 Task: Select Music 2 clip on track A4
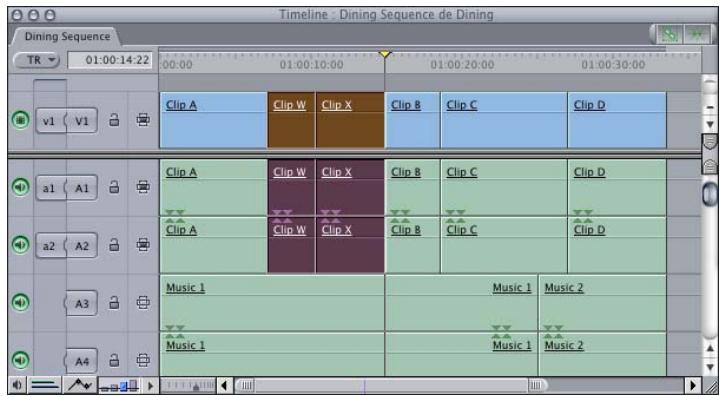[x=602, y=354]
